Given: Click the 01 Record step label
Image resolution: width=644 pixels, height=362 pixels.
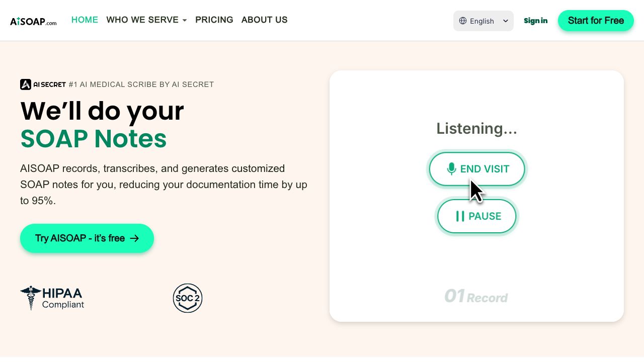Looking at the screenshot, I should 476,297.
